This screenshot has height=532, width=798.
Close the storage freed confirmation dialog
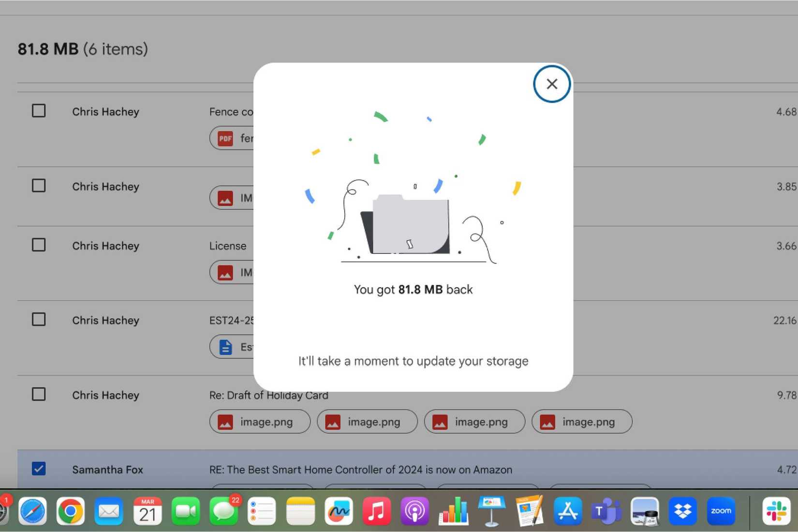point(552,84)
